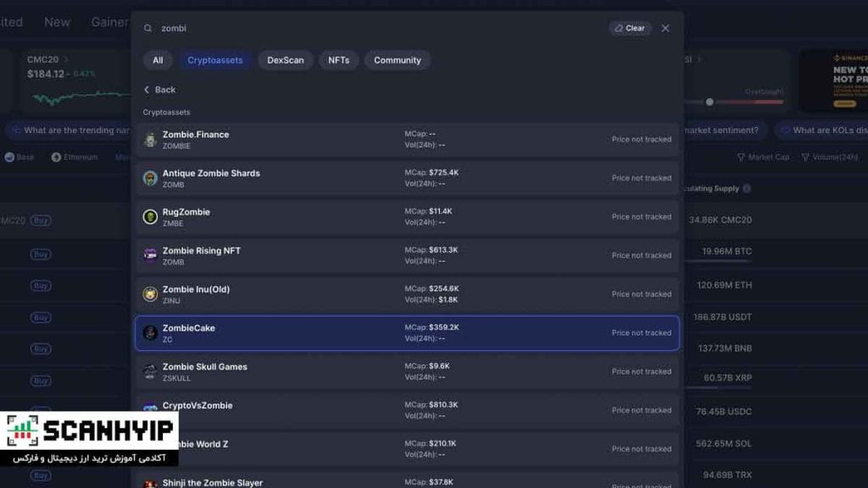Click the Zombie.Finance token icon
This screenshot has height=488, width=868.
(150, 140)
